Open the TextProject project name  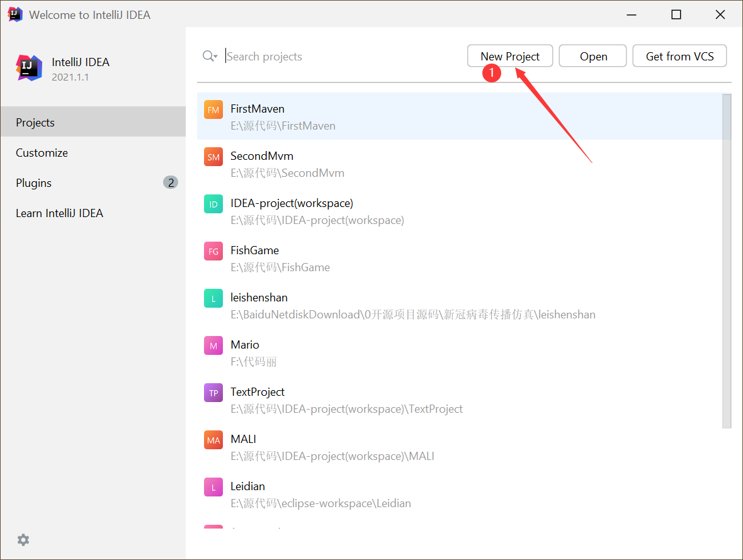click(x=258, y=392)
